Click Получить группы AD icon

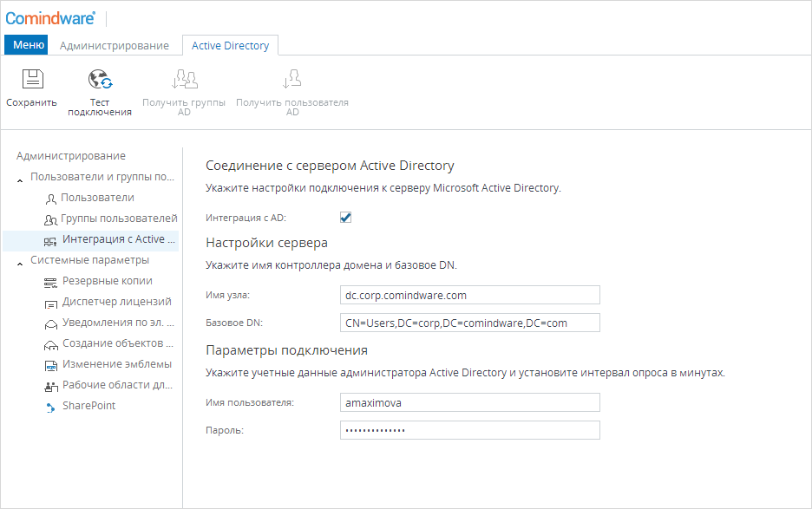tap(185, 79)
